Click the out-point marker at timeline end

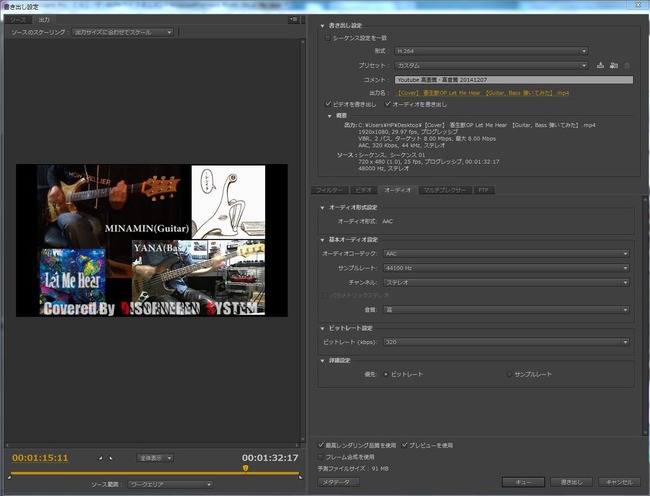click(300, 477)
